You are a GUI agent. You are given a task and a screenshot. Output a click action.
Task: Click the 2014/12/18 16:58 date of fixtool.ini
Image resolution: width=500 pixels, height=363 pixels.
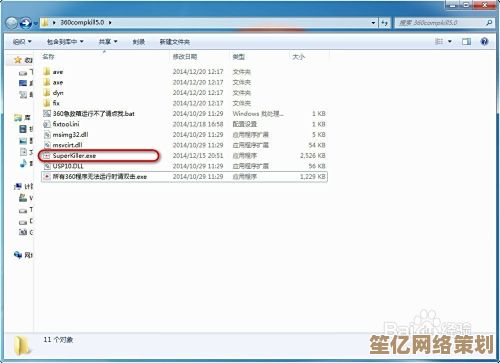tap(198, 124)
